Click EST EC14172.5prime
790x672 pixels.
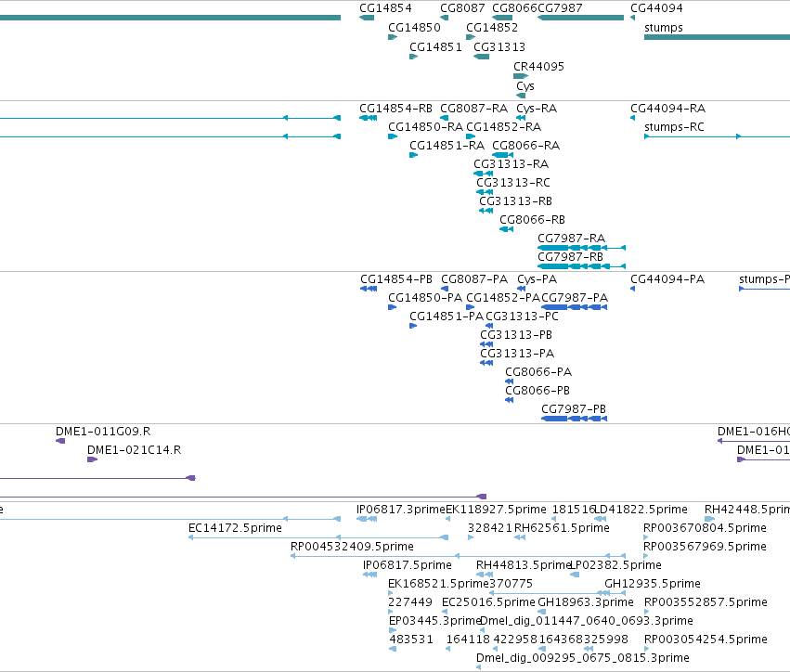click(x=235, y=528)
